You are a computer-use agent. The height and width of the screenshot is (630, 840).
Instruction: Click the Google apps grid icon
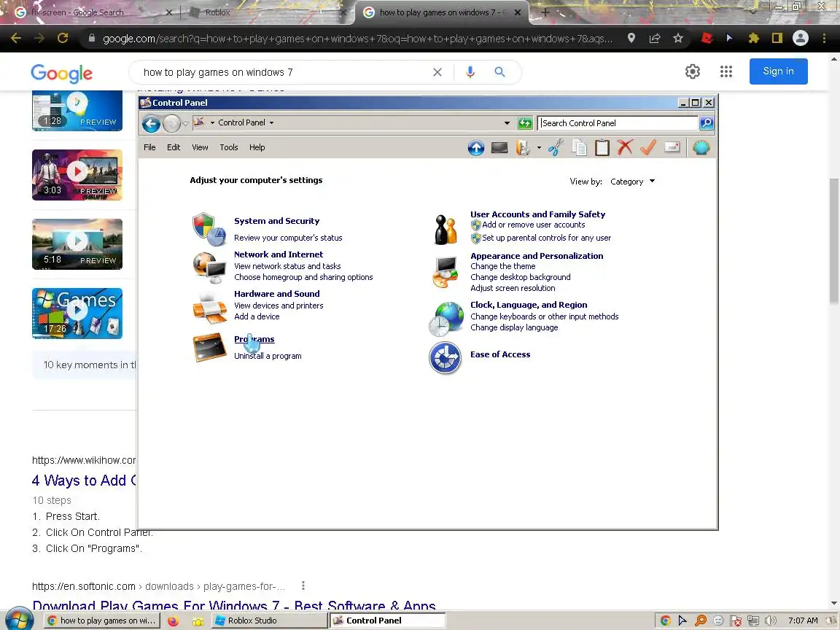coord(726,71)
